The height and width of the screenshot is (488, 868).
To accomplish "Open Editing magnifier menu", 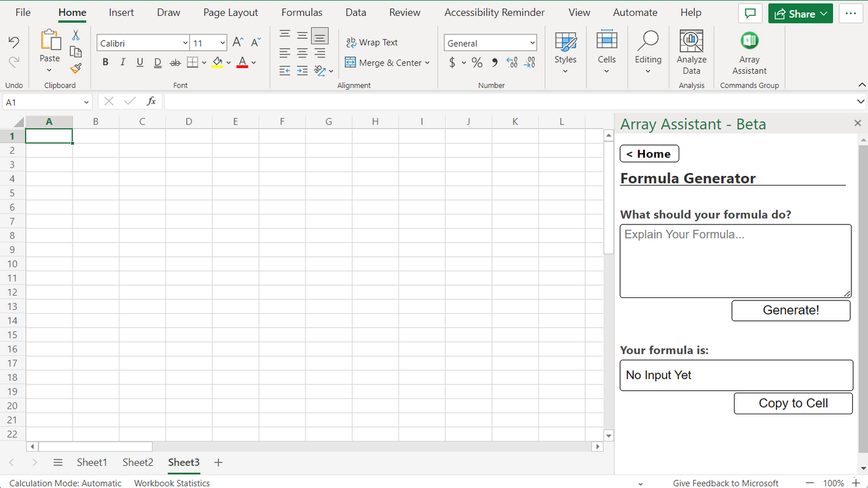I will [x=648, y=51].
